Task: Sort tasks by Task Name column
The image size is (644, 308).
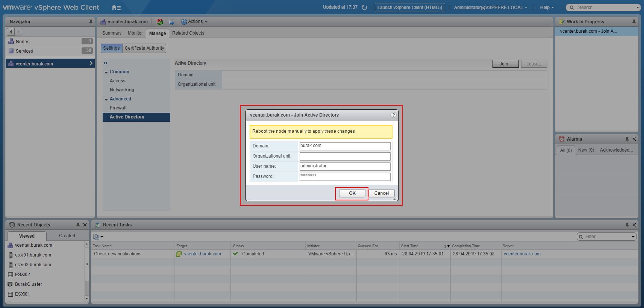Action: 133,246
